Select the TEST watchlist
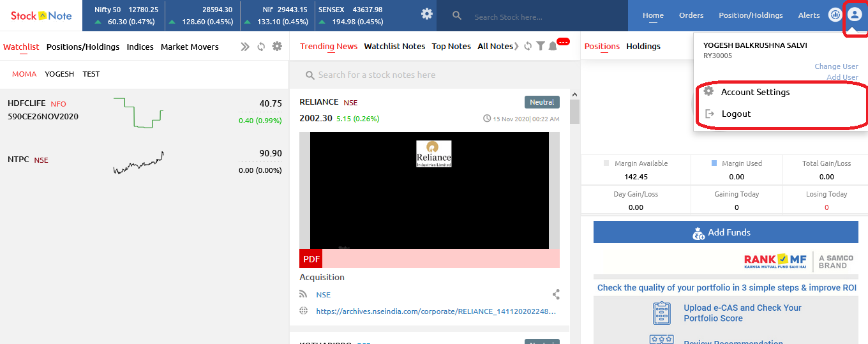Image resolution: width=868 pixels, height=344 pixels. (x=91, y=74)
